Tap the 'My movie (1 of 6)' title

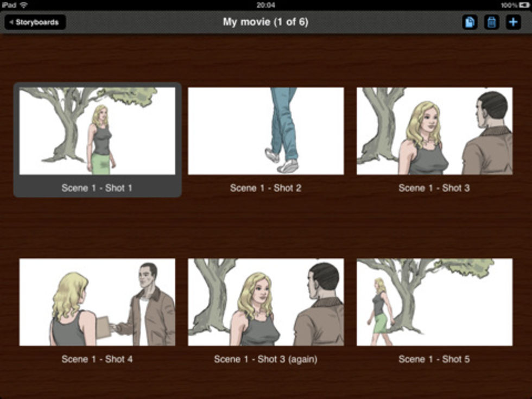265,22
